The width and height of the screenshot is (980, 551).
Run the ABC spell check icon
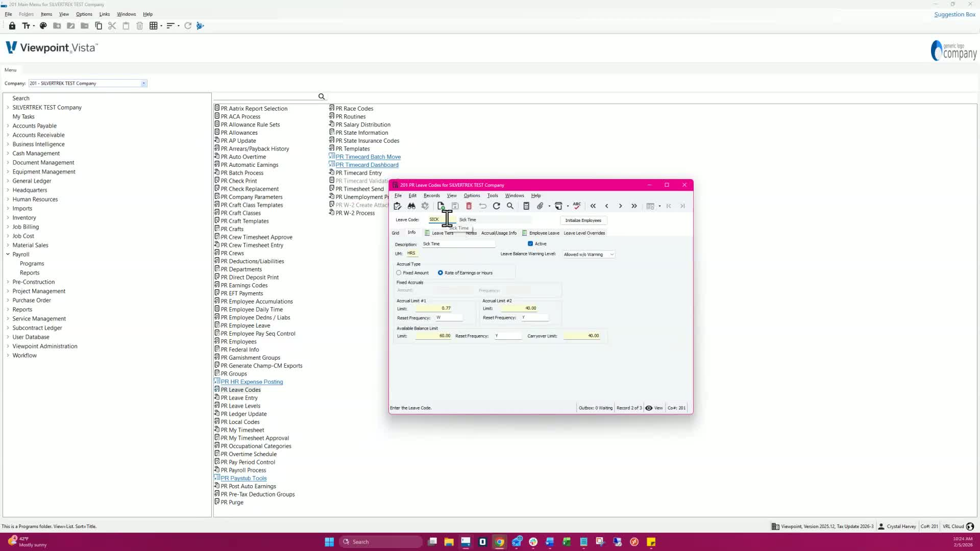(x=577, y=206)
